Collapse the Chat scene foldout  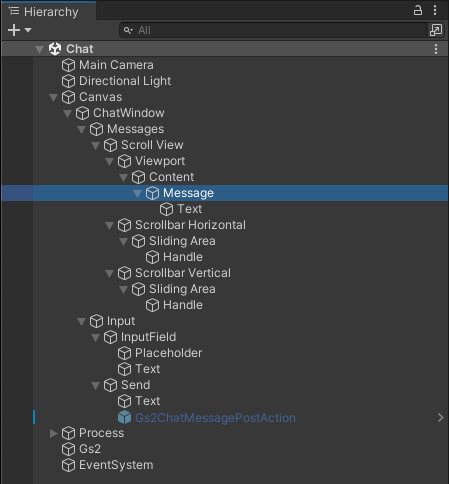click(x=39, y=49)
